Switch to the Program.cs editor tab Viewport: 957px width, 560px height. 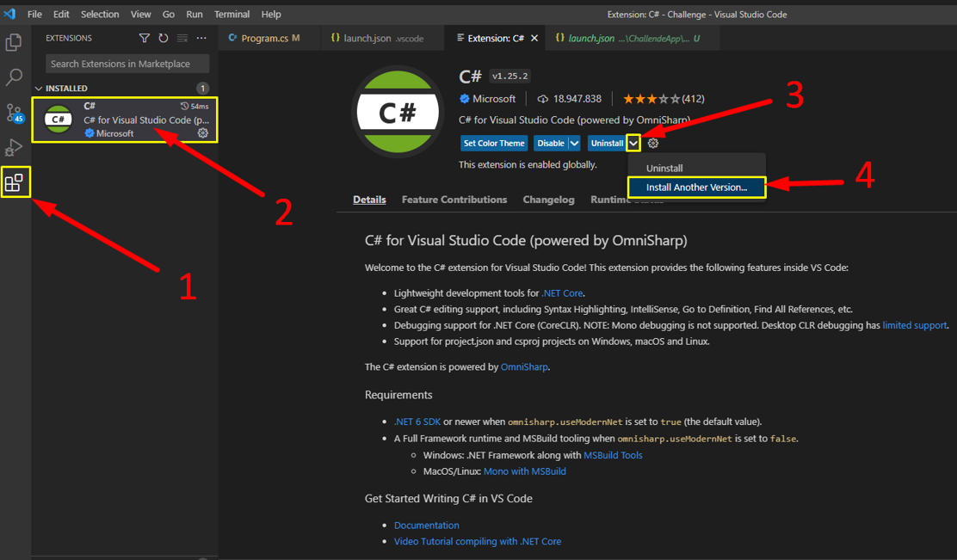pyautogui.click(x=265, y=39)
